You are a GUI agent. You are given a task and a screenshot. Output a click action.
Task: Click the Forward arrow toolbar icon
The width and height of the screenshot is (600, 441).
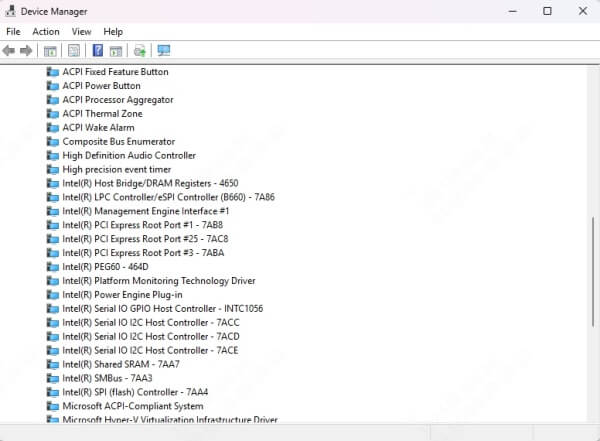click(26, 51)
